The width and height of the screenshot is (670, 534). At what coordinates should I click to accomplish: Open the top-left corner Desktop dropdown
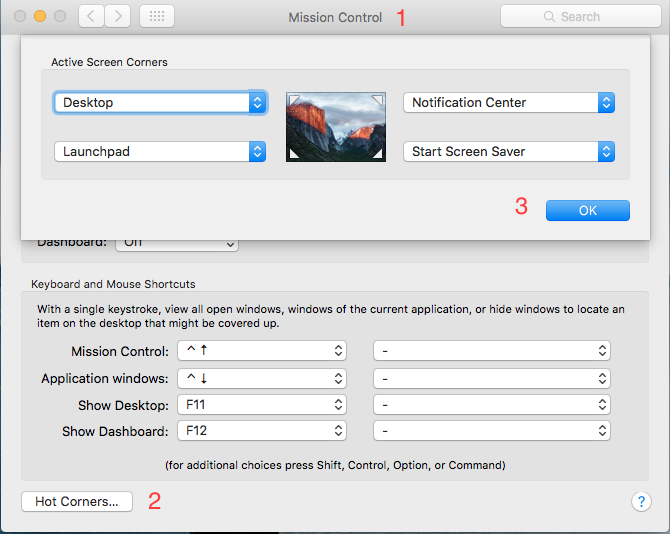160,103
